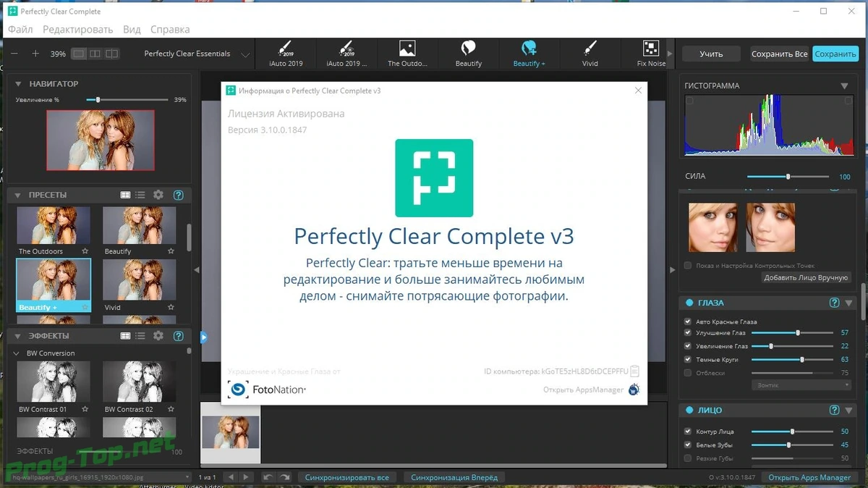
Task: Open the Вид menu
Action: [132, 30]
